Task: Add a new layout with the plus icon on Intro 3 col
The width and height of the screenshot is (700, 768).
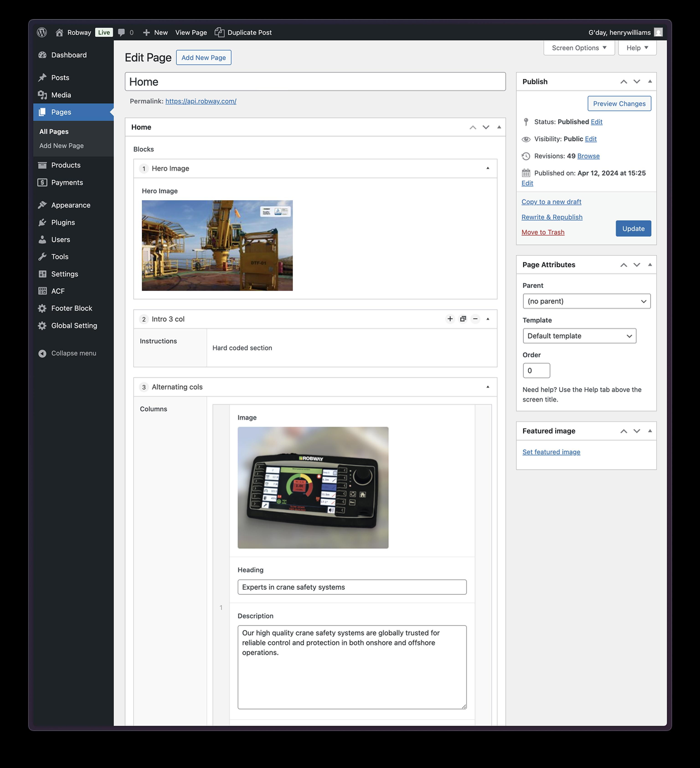Action: pyautogui.click(x=450, y=319)
